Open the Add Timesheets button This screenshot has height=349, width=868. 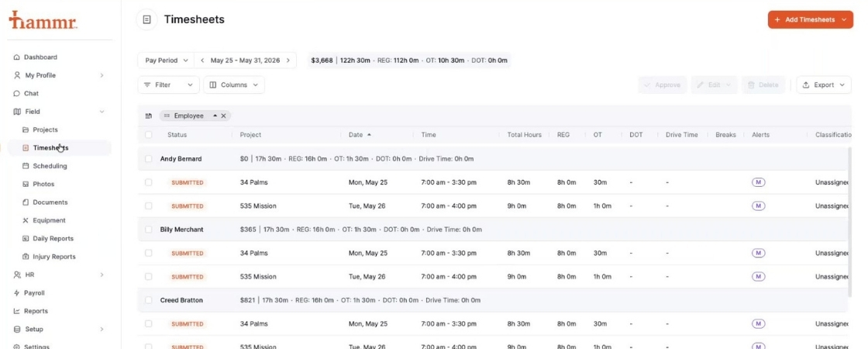click(811, 19)
